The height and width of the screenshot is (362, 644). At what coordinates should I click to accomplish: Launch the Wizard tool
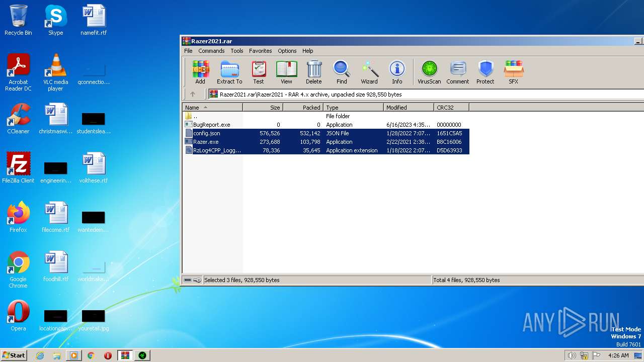[x=369, y=72]
